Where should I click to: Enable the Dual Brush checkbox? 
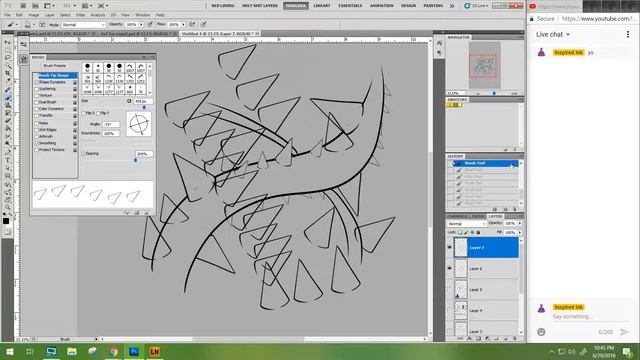[36, 102]
